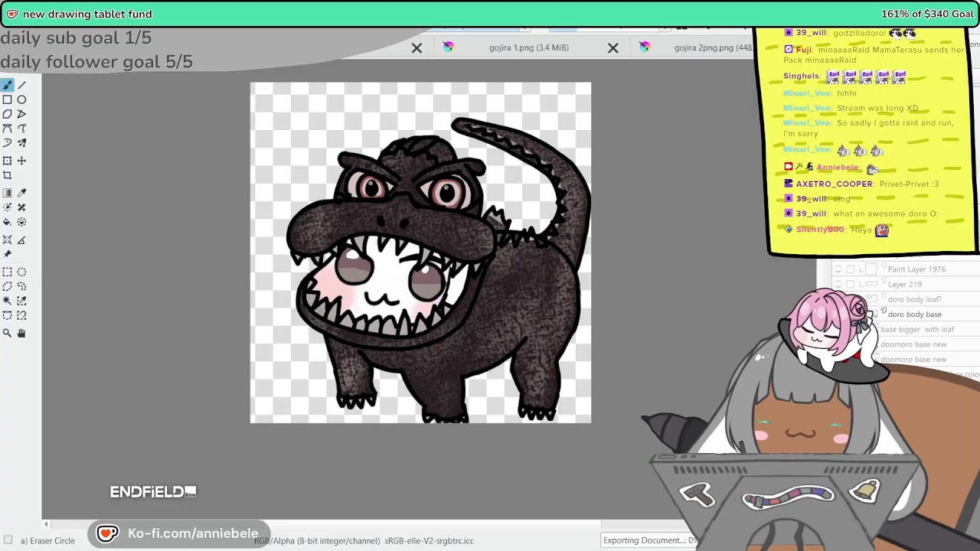980x551 pixels.
Task: Select the 'base bigger with loaf' layer
Action: point(917,329)
